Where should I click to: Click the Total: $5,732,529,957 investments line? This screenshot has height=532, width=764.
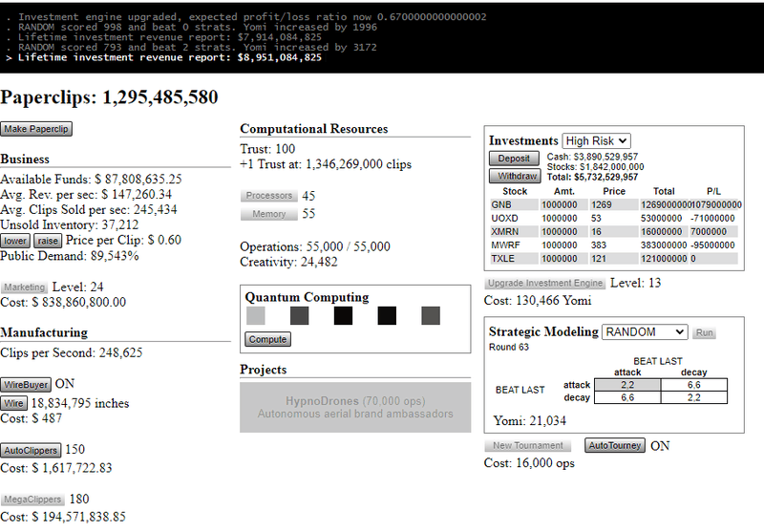click(592, 177)
